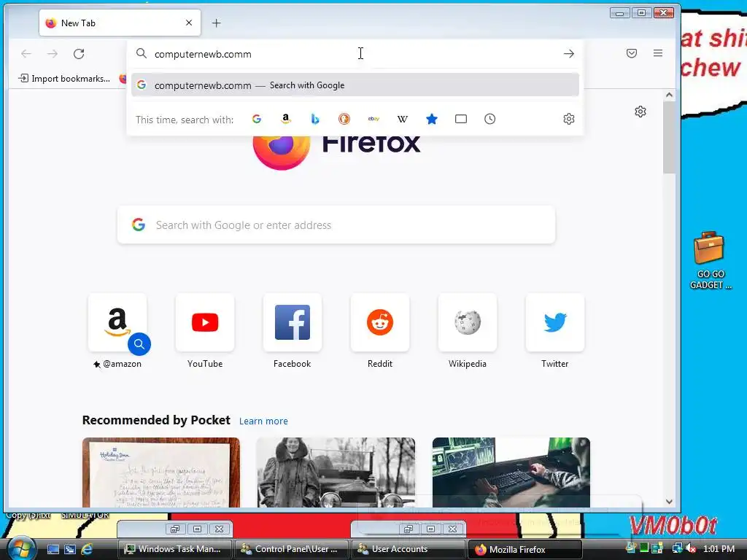Open the handwritten letter Pocket story thumbnail

(x=161, y=472)
